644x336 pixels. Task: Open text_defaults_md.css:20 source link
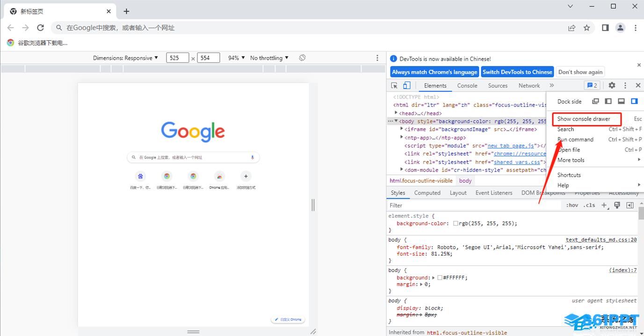click(x=601, y=240)
